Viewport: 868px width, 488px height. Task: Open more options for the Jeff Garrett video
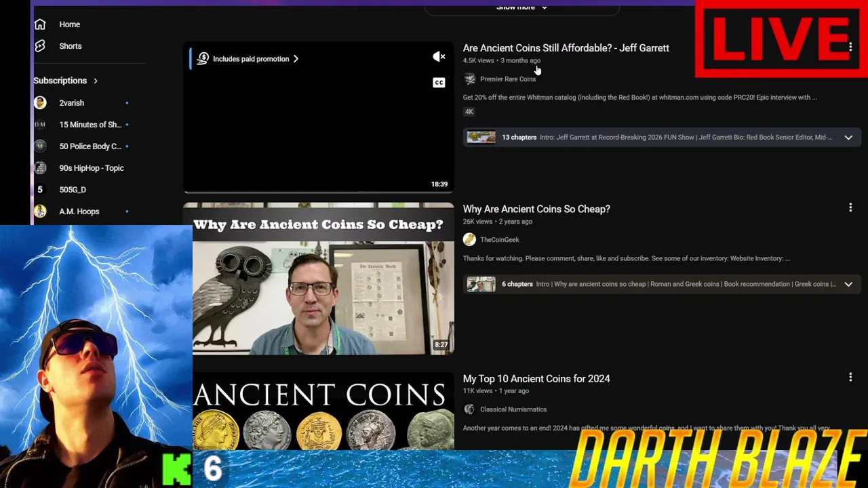[850, 47]
